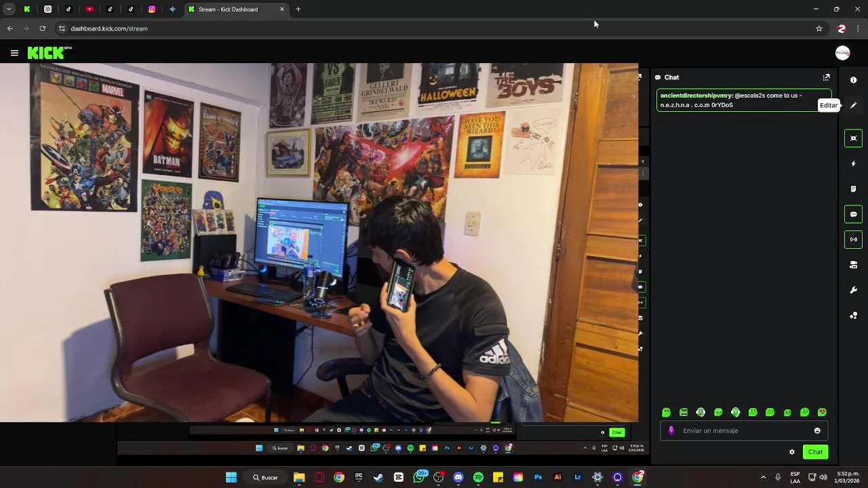Switch to the first Kick browser tab
868x488 pixels.
click(26, 9)
